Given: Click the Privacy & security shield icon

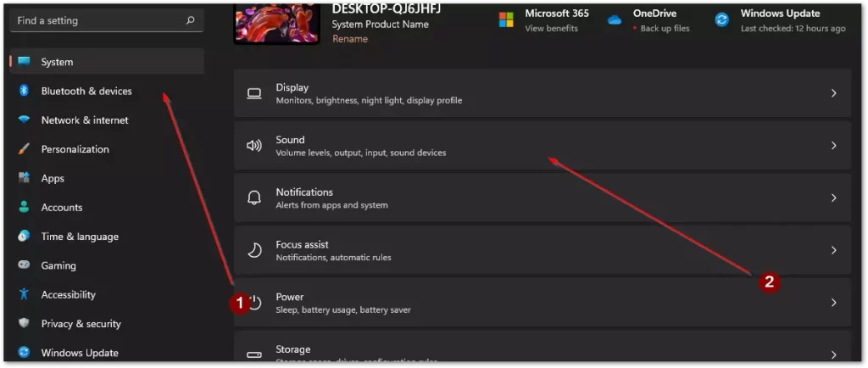Looking at the screenshot, I should [x=24, y=323].
